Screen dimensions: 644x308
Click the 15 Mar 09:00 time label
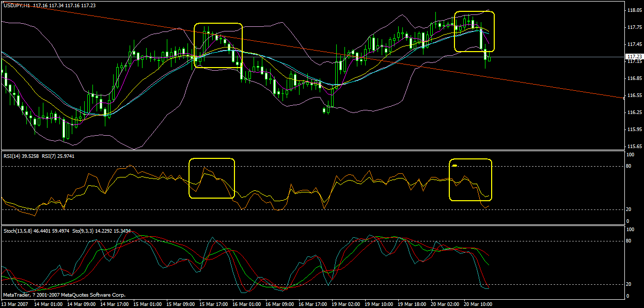180,304
